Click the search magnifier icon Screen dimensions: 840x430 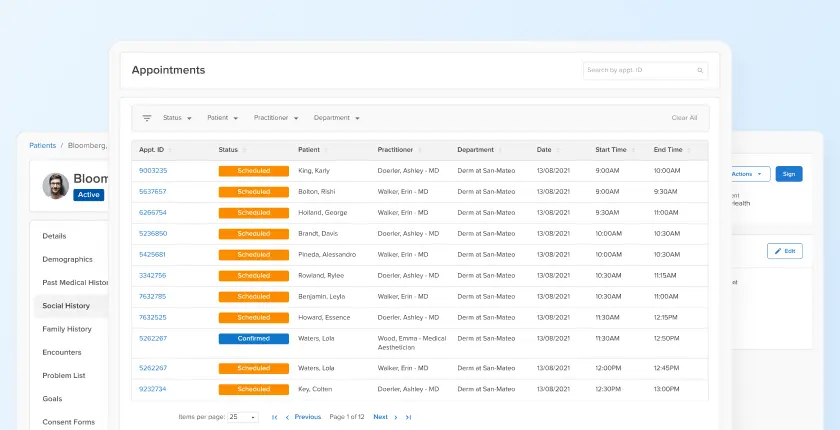click(x=700, y=70)
